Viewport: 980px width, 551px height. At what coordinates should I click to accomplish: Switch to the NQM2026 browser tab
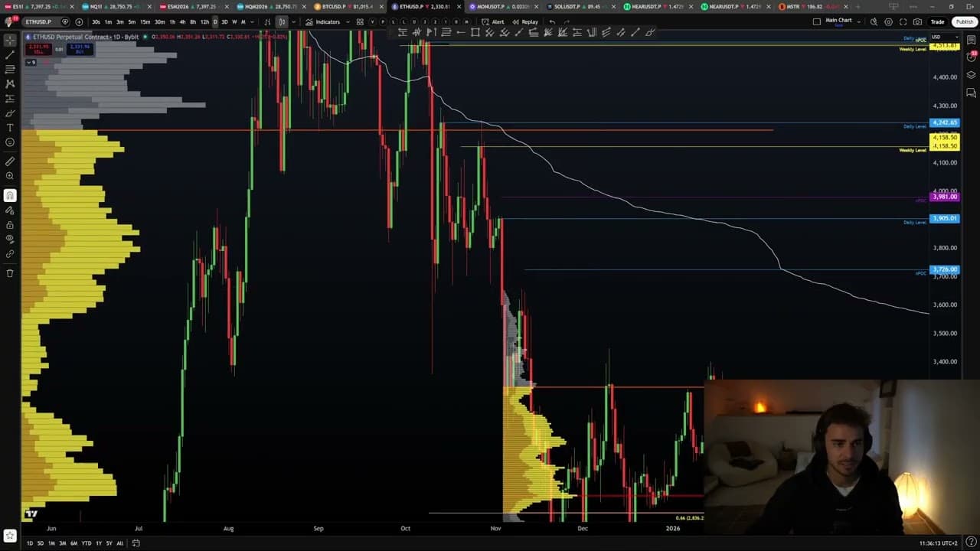(x=272, y=6)
